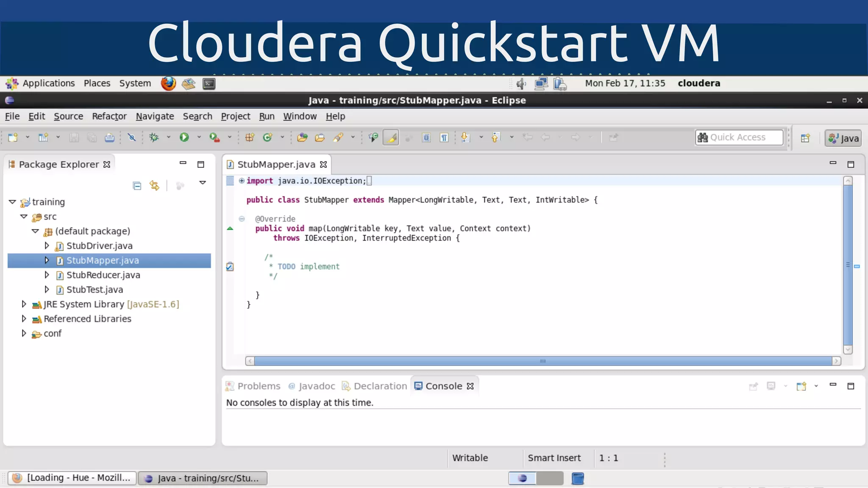Image resolution: width=868 pixels, height=488 pixels.
Task: Open Package Explorer view menu arrow
Action: pos(203,183)
